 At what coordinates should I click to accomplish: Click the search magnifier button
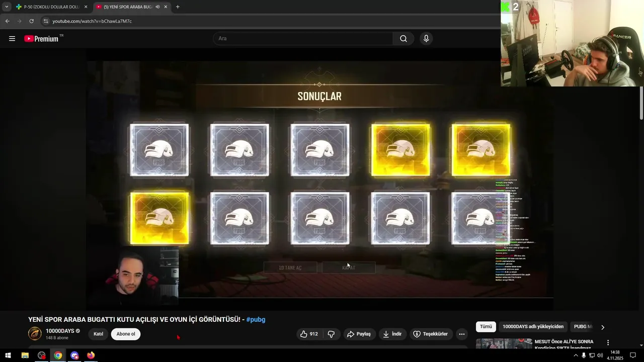404,39
